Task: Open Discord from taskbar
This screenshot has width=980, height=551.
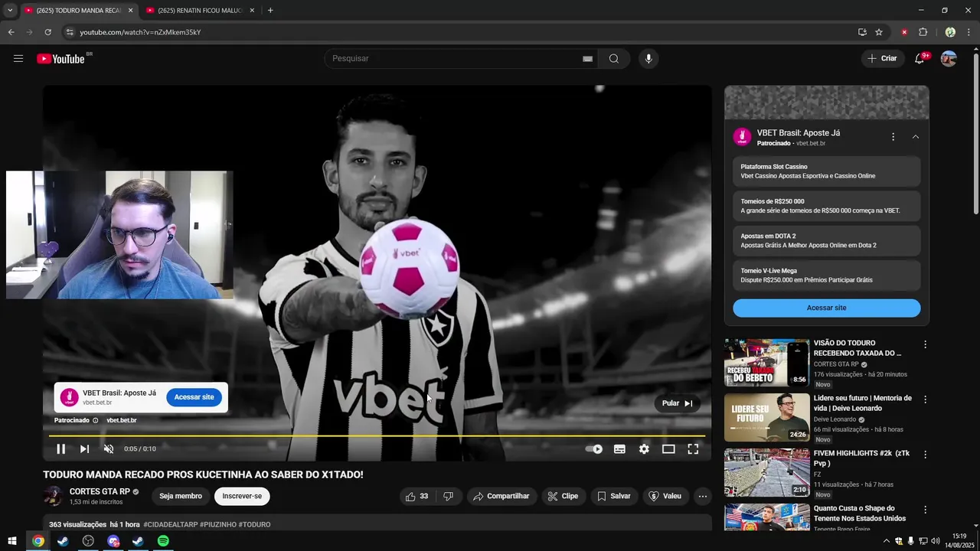Action: tap(113, 541)
